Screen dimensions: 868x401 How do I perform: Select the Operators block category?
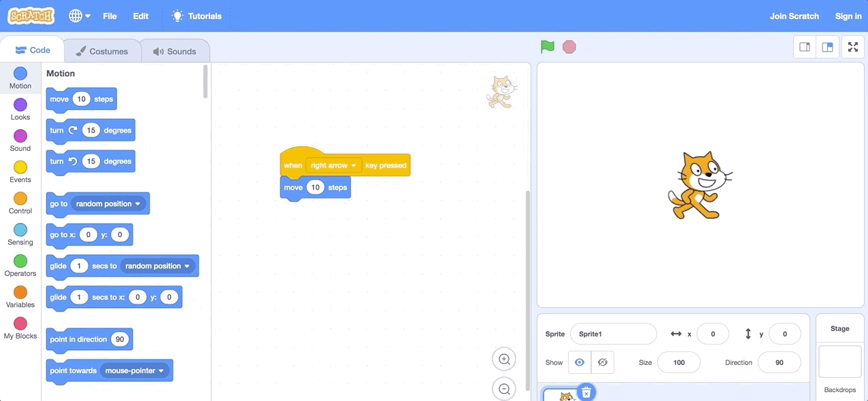[x=20, y=265]
